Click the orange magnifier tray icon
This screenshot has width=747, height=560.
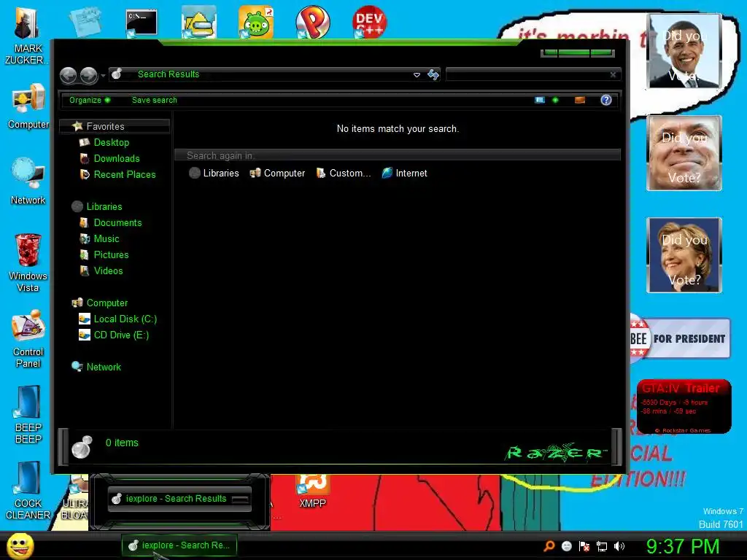[x=549, y=546]
